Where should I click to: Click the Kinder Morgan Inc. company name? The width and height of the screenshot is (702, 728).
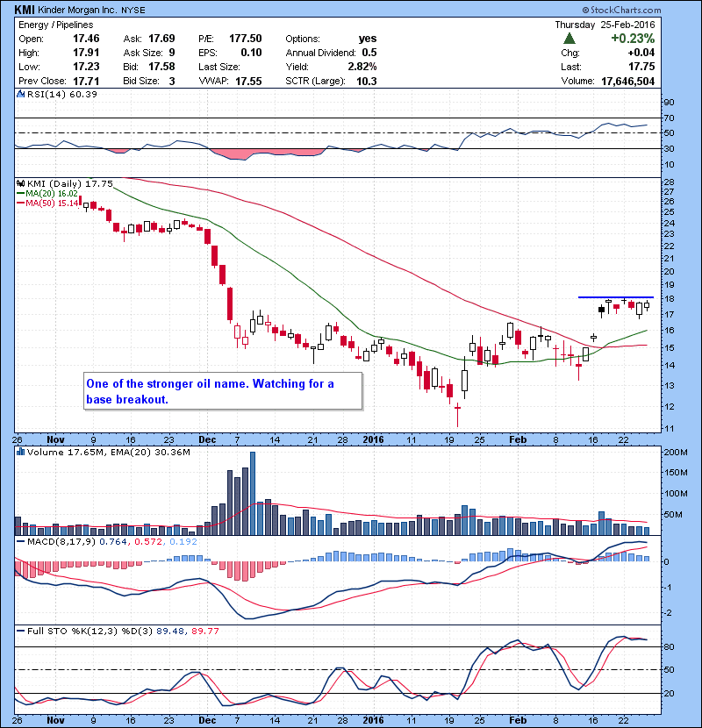[x=77, y=10]
